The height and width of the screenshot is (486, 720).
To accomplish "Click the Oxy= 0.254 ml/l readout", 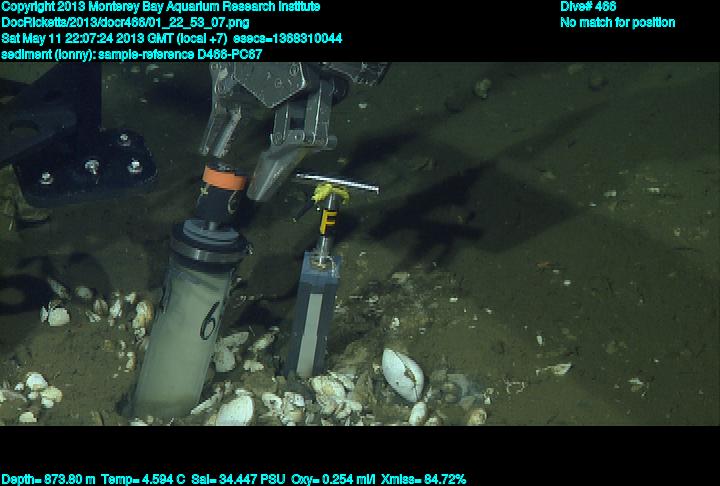I will [333, 480].
